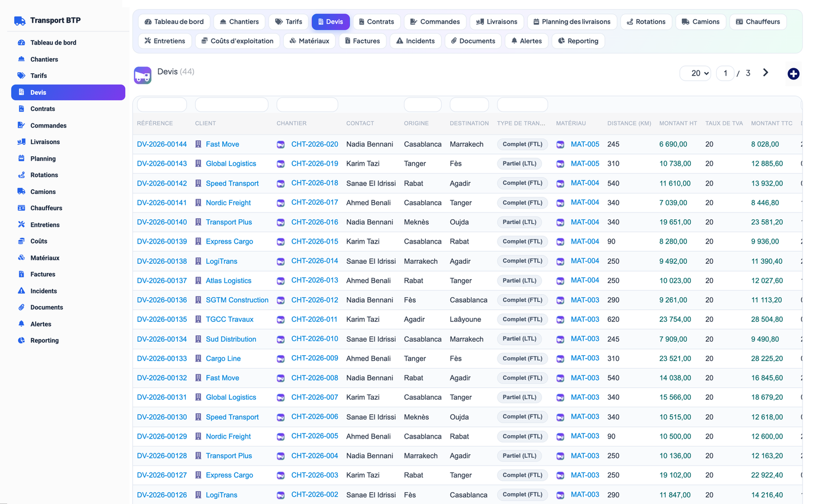The image size is (815, 504).
Task: Click the blue plus add-devis icon
Action: tap(793, 74)
